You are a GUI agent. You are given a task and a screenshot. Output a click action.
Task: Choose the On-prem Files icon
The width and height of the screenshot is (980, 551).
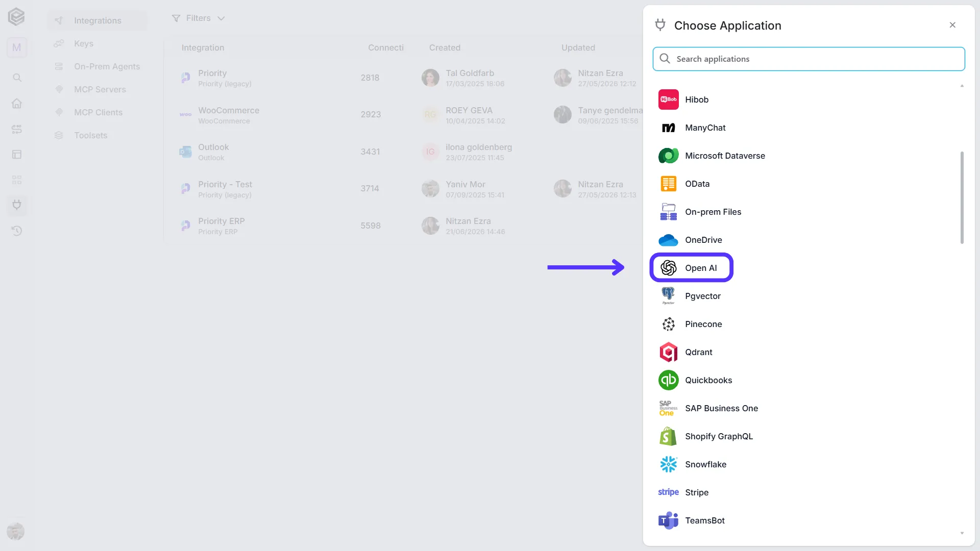tap(668, 212)
